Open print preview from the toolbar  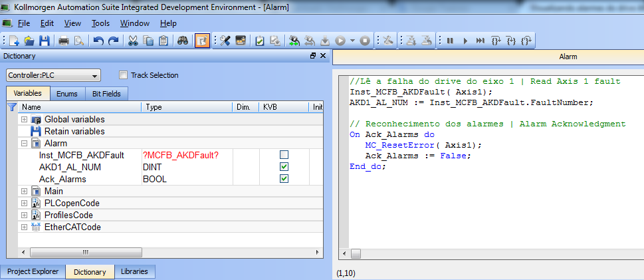click(x=79, y=41)
